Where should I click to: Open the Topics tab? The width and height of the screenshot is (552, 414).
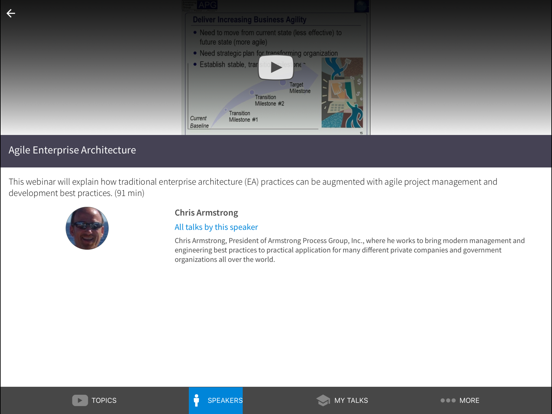click(94, 400)
